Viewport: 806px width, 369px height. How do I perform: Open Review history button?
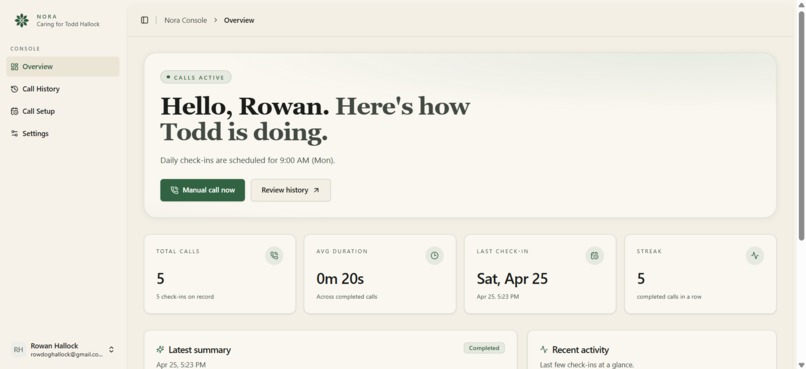[x=290, y=190]
